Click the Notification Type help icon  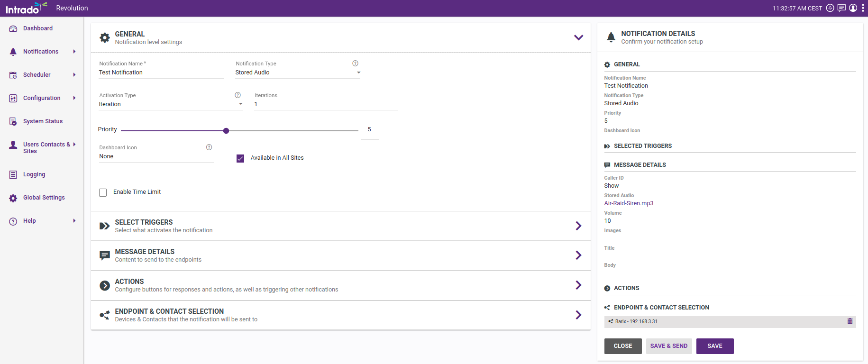tap(355, 64)
